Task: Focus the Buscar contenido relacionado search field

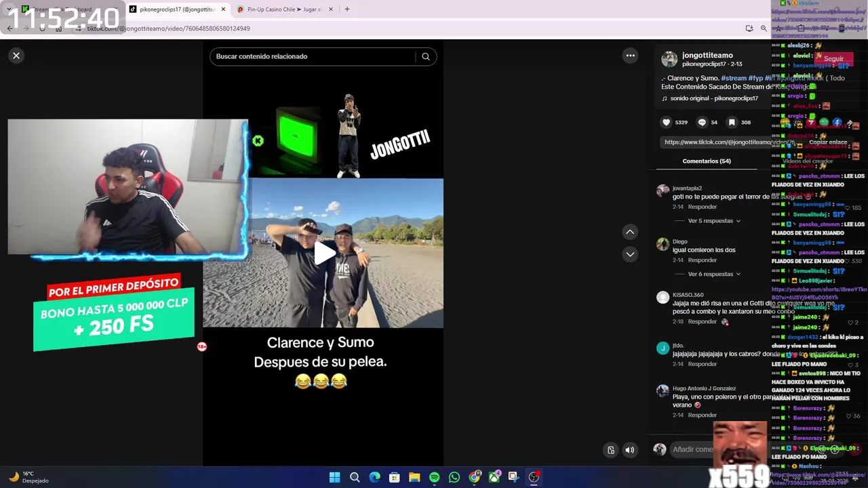Action: [x=314, y=56]
